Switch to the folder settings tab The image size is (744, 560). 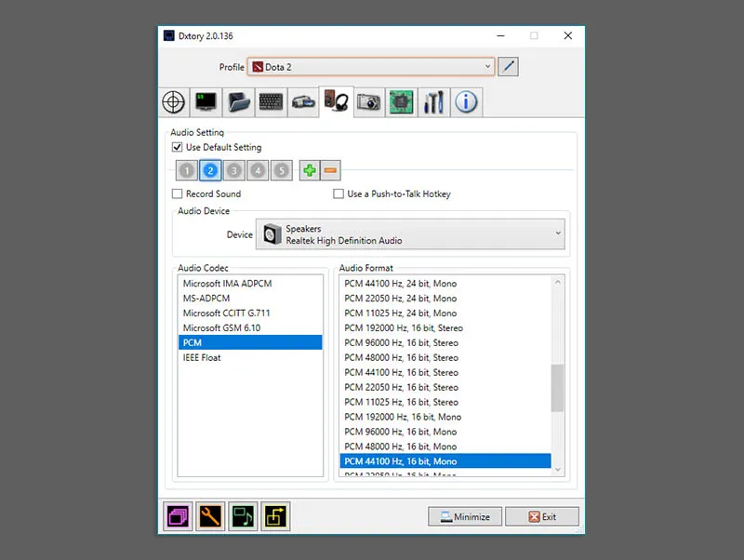click(x=238, y=102)
